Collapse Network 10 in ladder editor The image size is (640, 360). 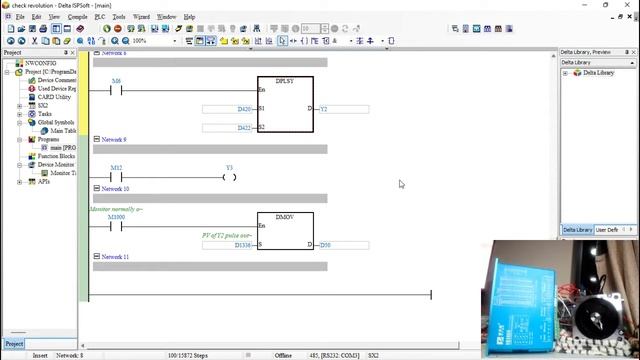click(x=97, y=188)
